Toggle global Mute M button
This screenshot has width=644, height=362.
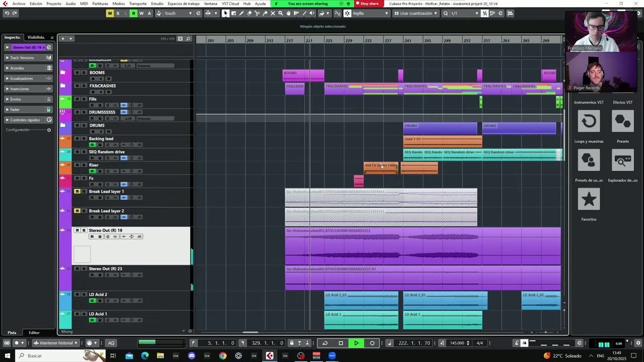coord(110,13)
